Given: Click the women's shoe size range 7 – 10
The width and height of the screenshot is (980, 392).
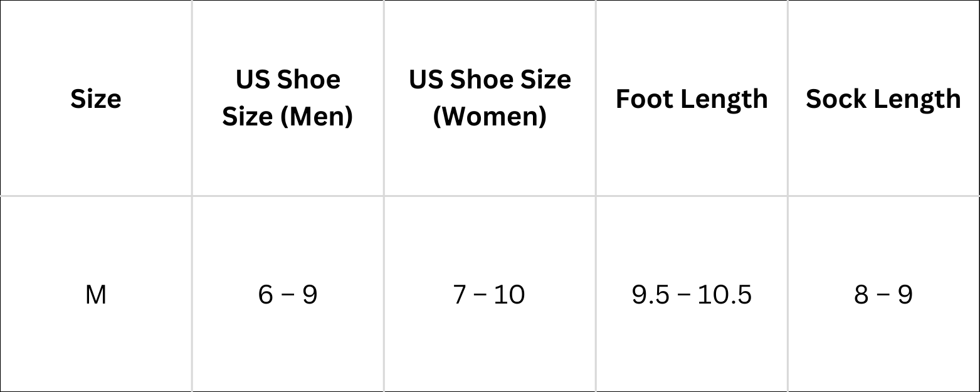Looking at the screenshot, I should pos(489,294).
